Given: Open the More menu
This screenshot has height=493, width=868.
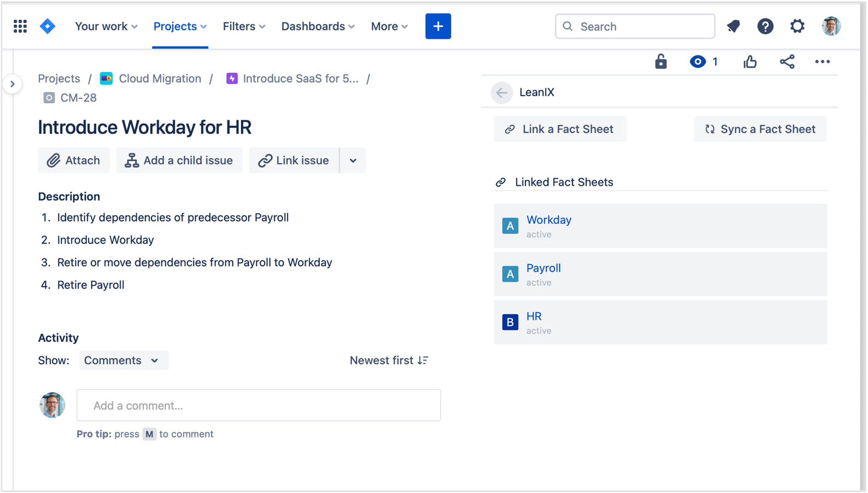Looking at the screenshot, I should click(389, 26).
